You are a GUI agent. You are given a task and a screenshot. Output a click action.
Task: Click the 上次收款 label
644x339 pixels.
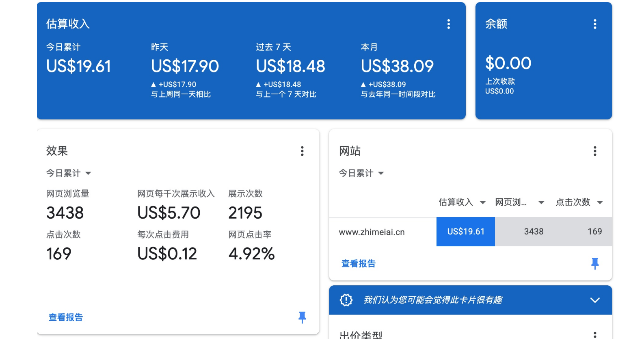[x=500, y=81]
